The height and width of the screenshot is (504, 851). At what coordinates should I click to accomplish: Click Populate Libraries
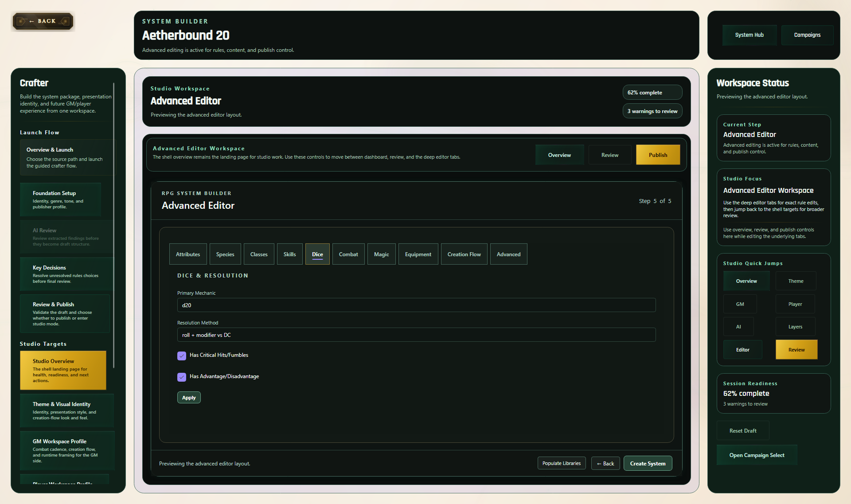click(x=561, y=463)
